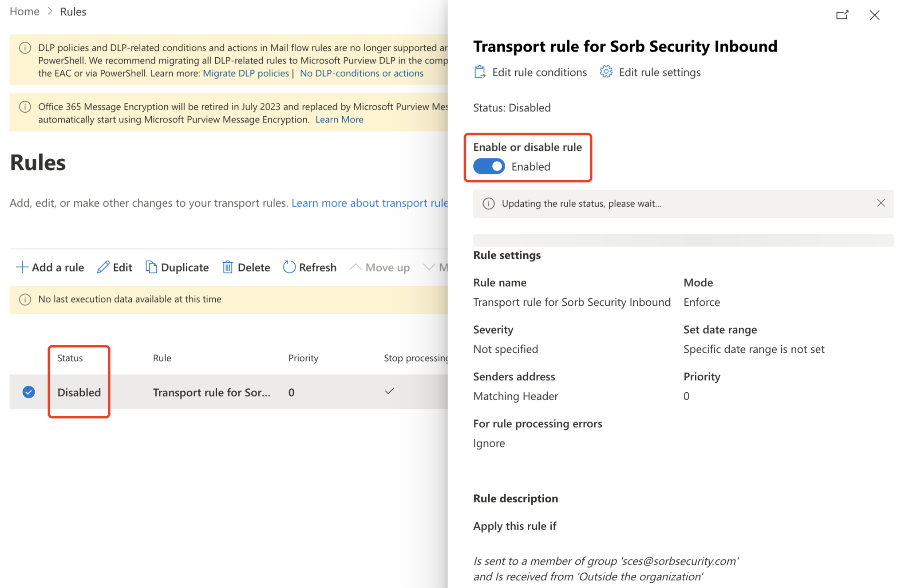Close the rule details flyout
Image resolution: width=909 pixels, height=588 pixels.
coord(874,15)
